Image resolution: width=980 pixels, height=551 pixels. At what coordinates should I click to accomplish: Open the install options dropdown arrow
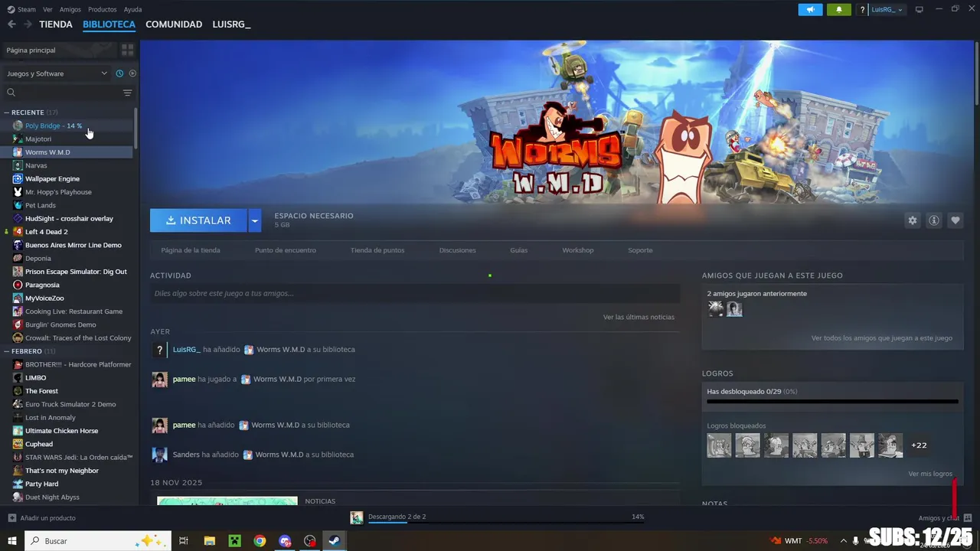coord(255,220)
